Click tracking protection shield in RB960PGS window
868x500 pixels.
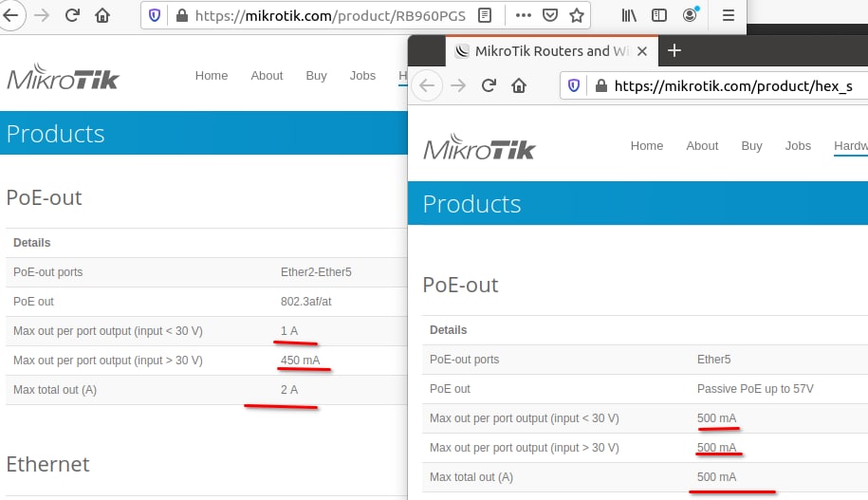tap(155, 15)
